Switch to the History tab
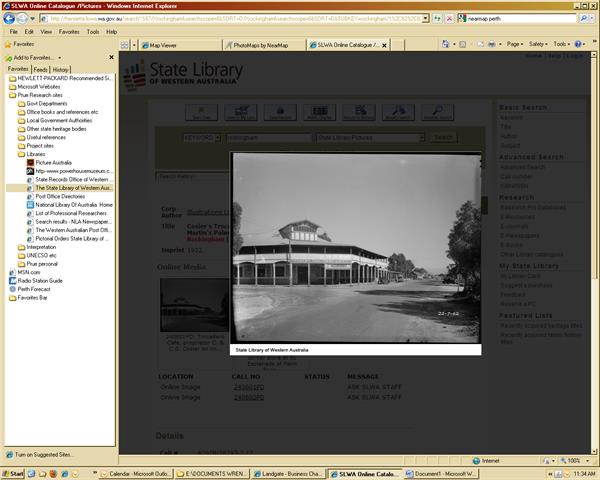Screen dimensions: 600x480 [60, 69]
